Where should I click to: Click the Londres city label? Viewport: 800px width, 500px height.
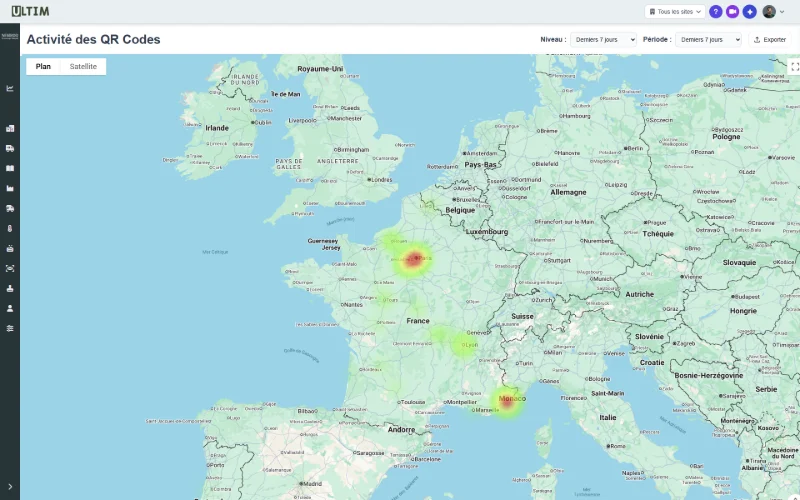coord(382,180)
